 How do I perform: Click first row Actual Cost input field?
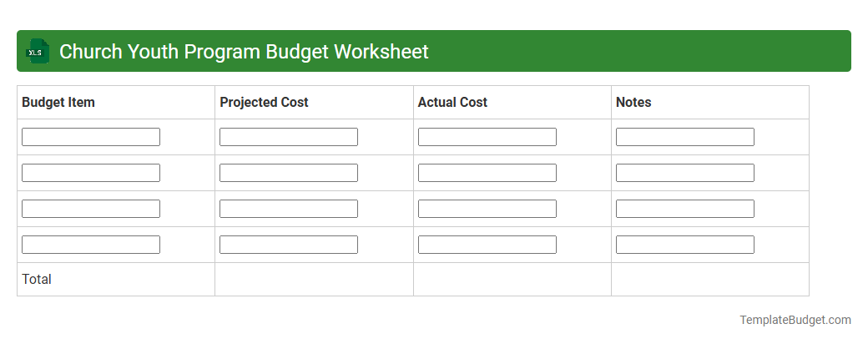click(487, 137)
